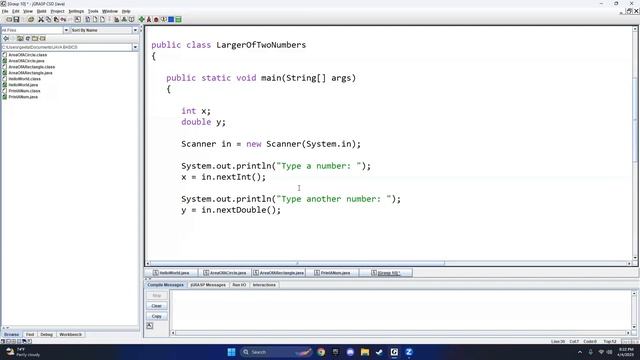Click the green Compile plus icon

(x=142, y=19)
